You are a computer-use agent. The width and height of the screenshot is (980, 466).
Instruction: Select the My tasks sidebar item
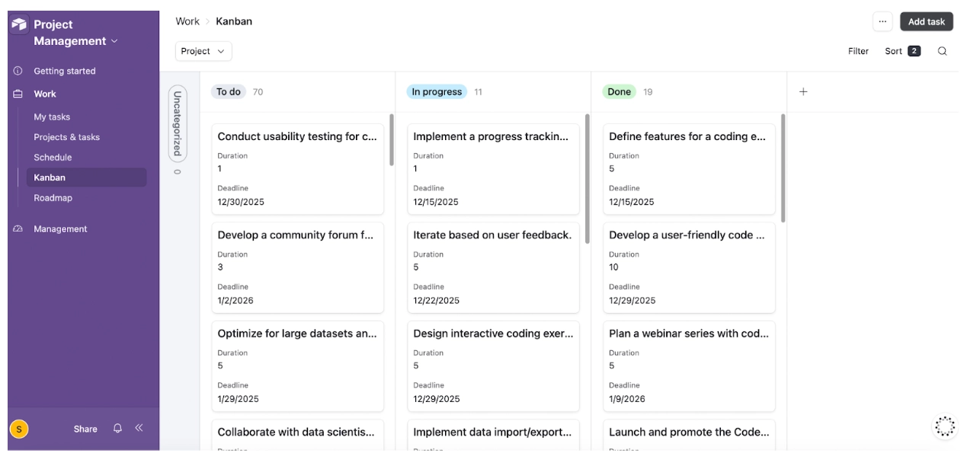52,118
